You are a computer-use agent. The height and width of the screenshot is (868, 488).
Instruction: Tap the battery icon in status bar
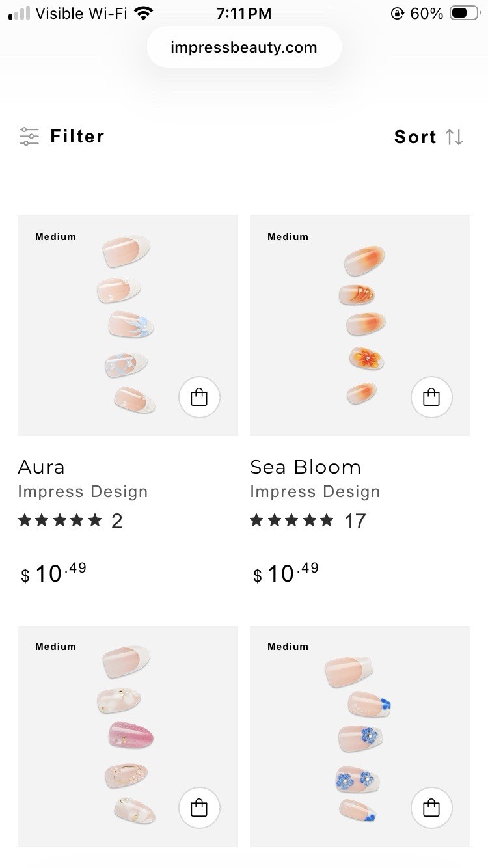464,13
